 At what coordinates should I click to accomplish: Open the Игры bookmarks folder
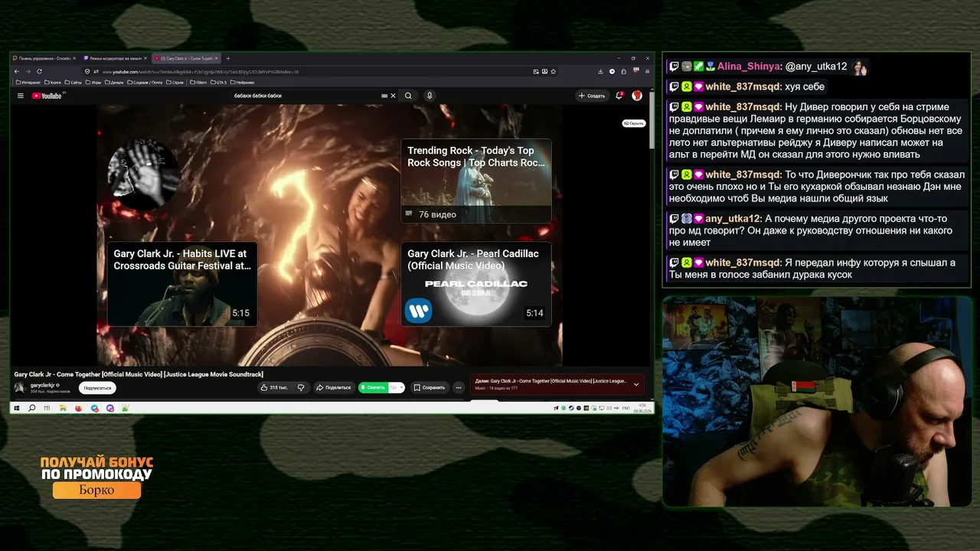pos(93,82)
